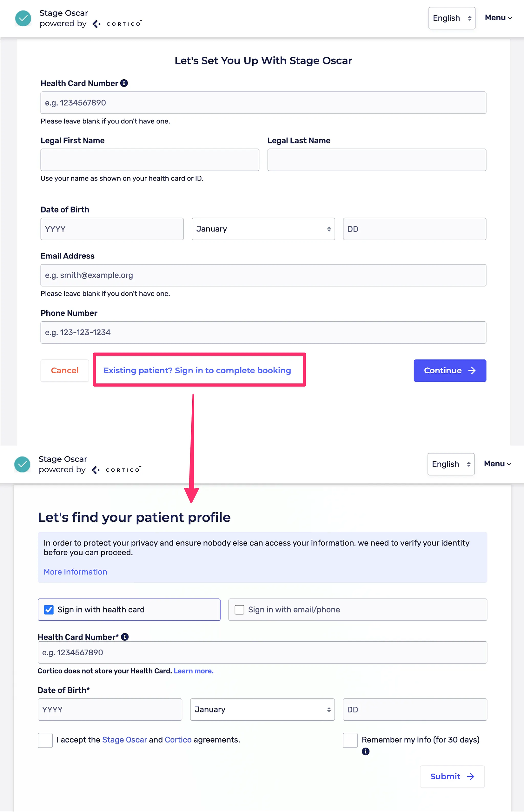
Task: Click the arrow icon on the Submit button
Action: pyautogui.click(x=471, y=777)
